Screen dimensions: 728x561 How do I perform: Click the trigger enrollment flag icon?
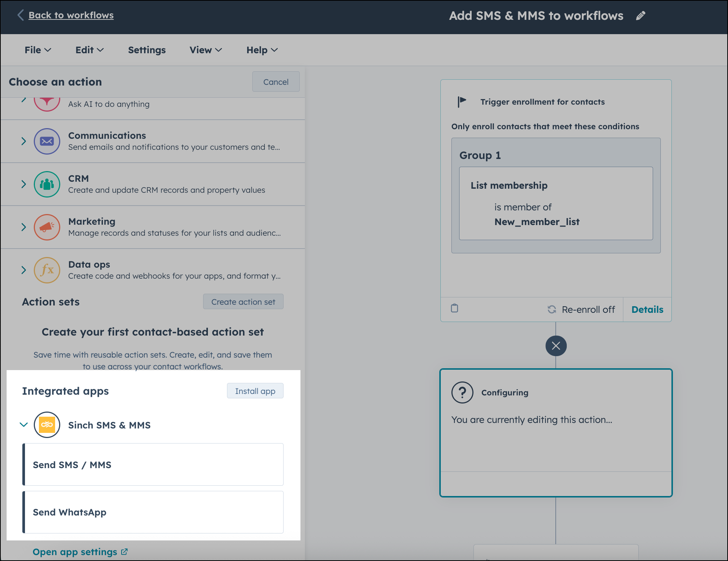[462, 102]
